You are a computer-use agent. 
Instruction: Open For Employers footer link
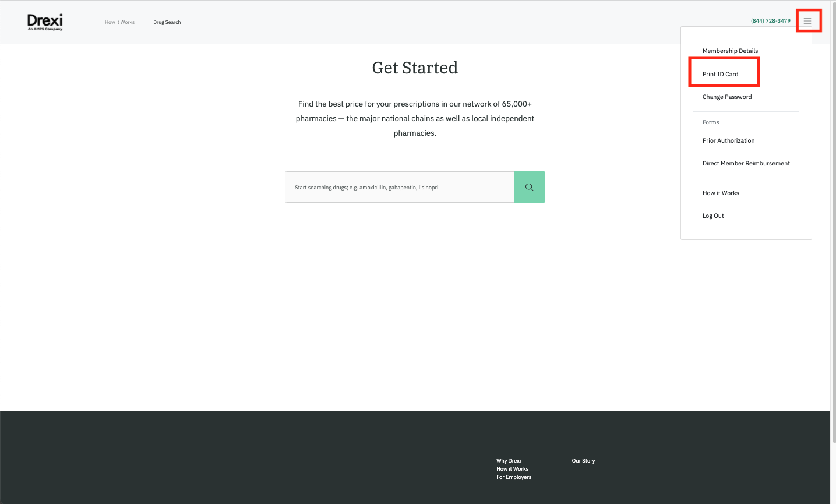(513, 477)
